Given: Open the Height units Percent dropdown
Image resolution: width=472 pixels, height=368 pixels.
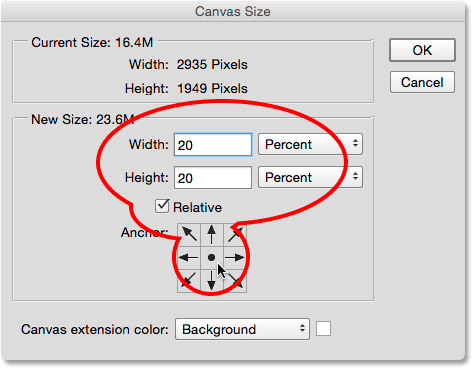Looking at the screenshot, I should coord(310,177).
